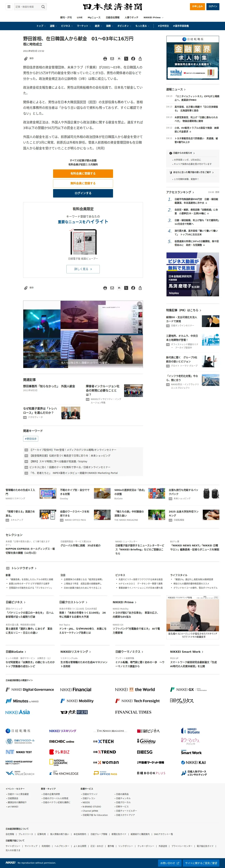Open the LIVE menu item
225x868 pixels.
coord(80,18)
